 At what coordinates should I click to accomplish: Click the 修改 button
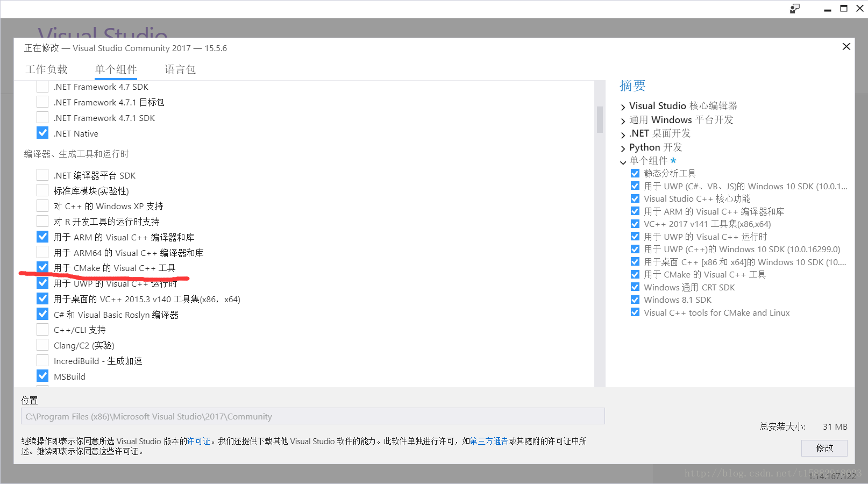click(824, 448)
